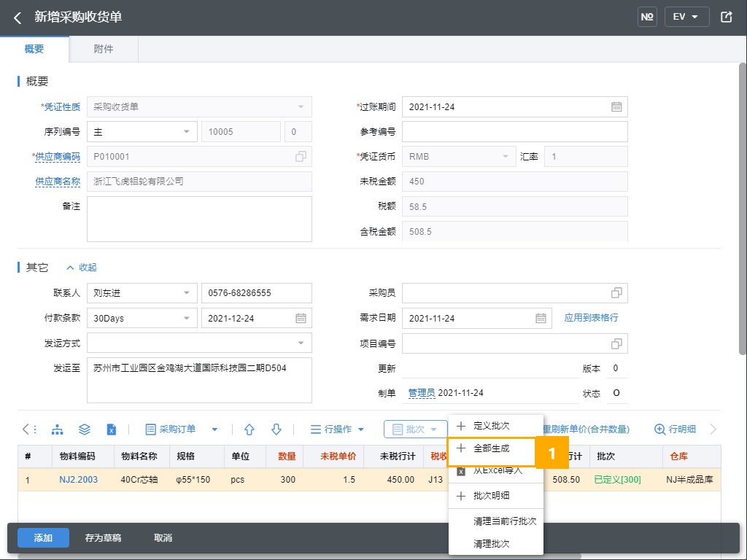Open 行明细 row detail
The width and height of the screenshot is (747, 560).
pyautogui.click(x=675, y=429)
